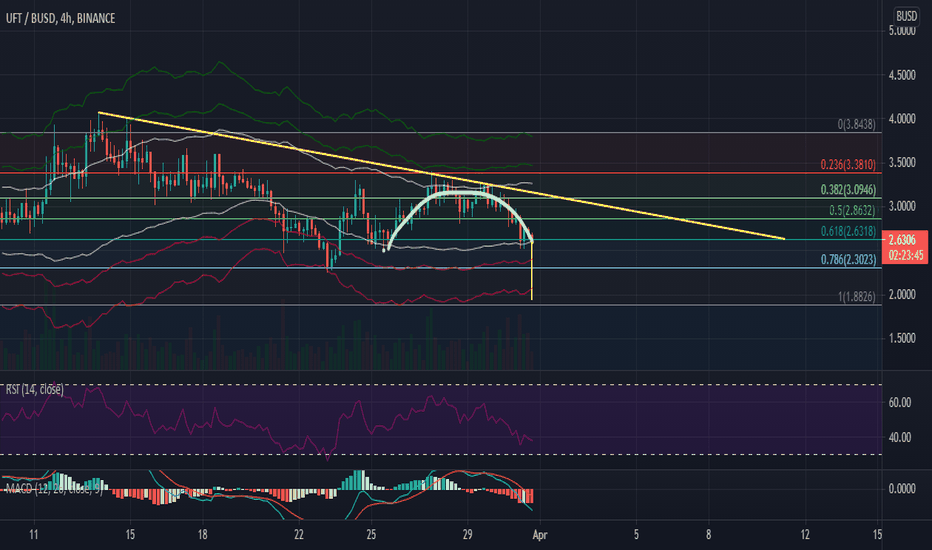
Task: Click the MACD (12, 26, close, 9) indicator label
Action: tap(53, 489)
